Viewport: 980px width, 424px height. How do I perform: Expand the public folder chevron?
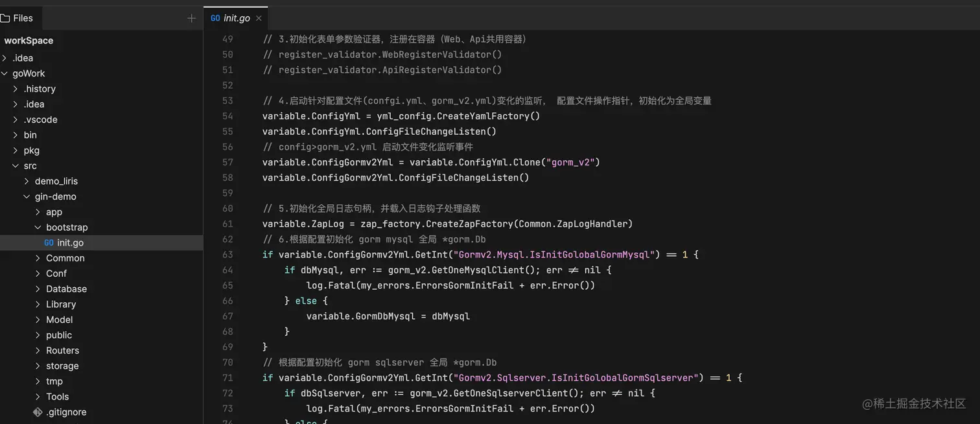click(38, 335)
